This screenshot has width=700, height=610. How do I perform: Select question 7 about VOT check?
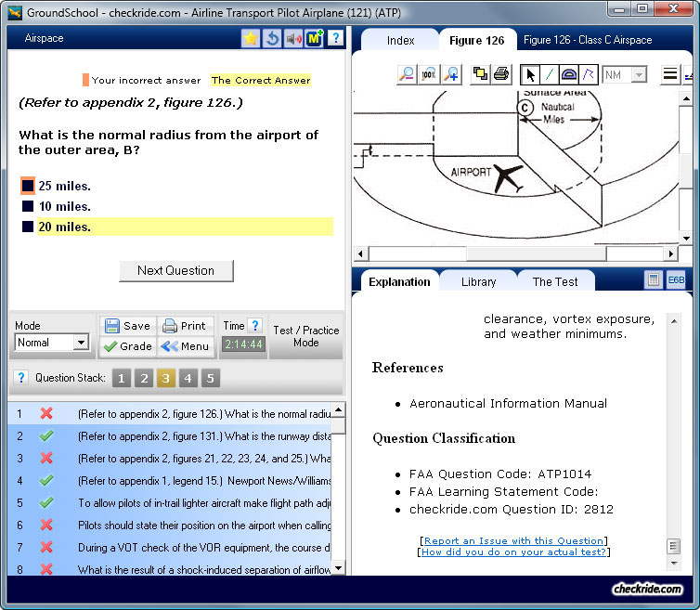170,548
